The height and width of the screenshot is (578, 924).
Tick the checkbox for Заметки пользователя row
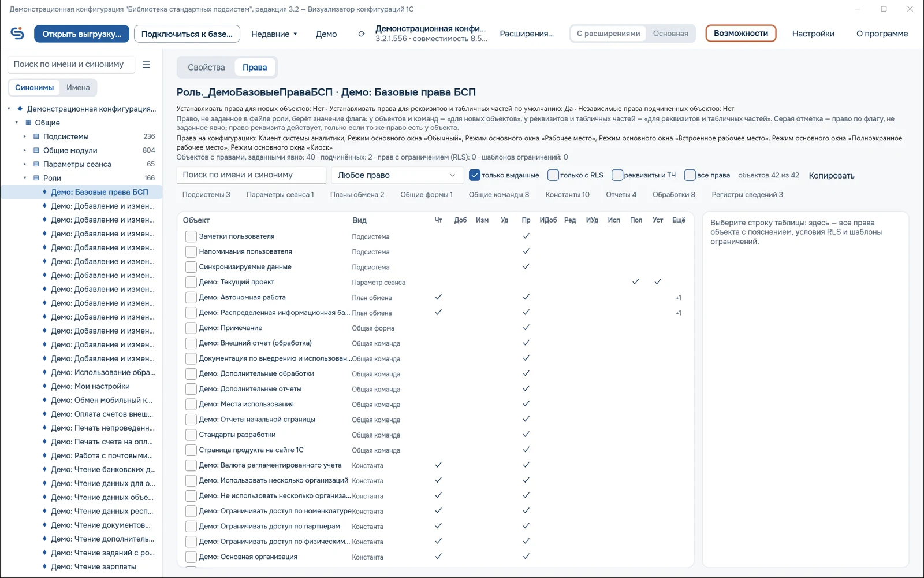[191, 236]
